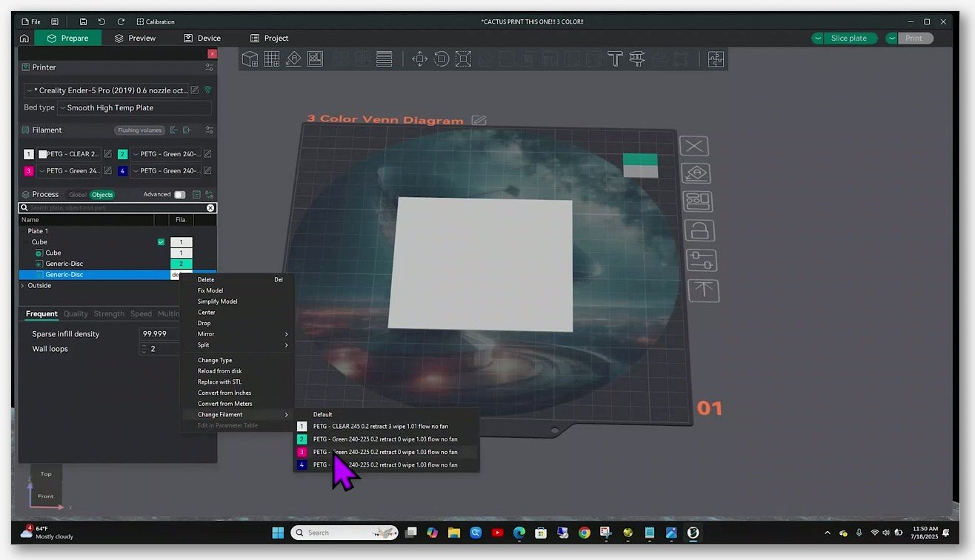Lock the plate with the padlock icon

pyautogui.click(x=699, y=230)
